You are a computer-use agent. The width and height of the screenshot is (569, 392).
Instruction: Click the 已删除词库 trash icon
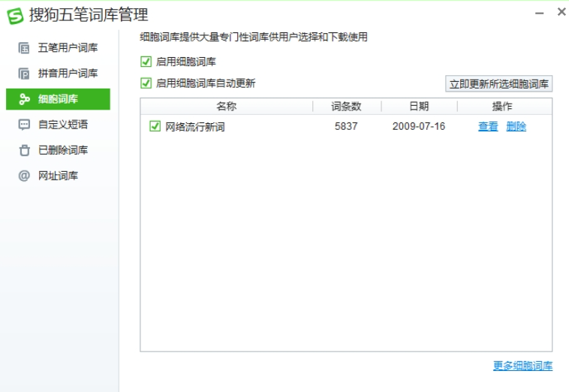point(24,150)
